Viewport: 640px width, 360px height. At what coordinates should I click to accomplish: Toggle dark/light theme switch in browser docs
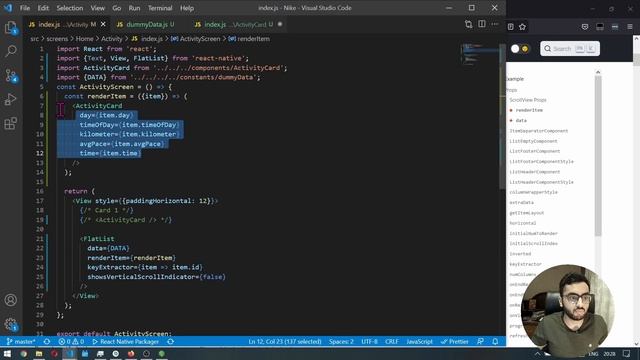tap(520, 49)
